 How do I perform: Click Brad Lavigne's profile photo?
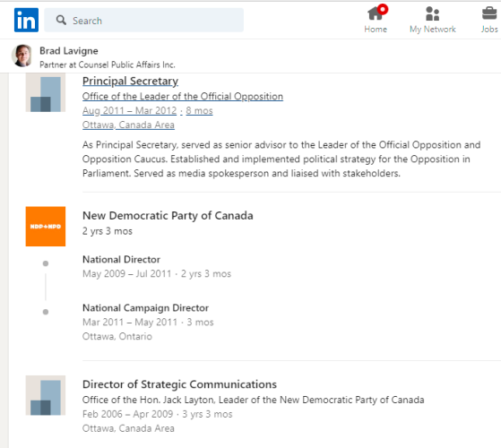22,56
